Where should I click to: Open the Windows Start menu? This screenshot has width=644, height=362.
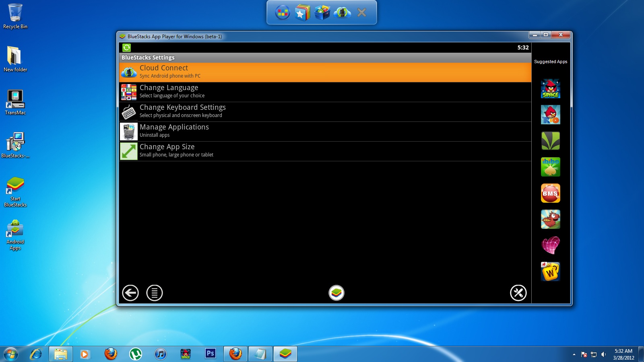[11, 354]
